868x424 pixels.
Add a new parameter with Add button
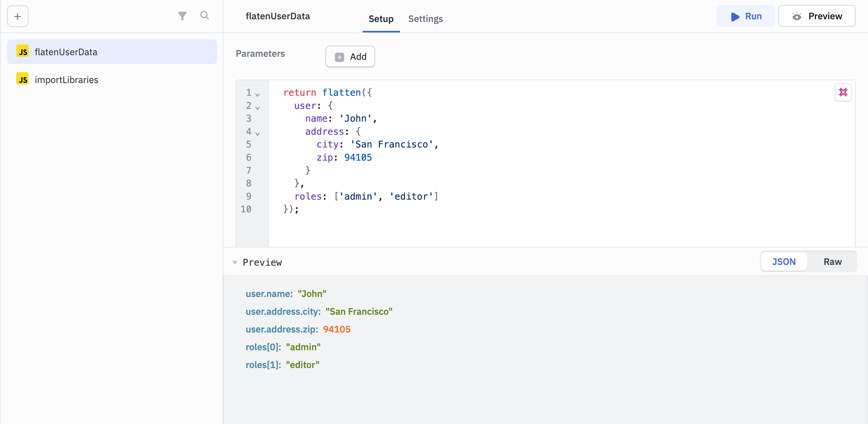pos(350,57)
